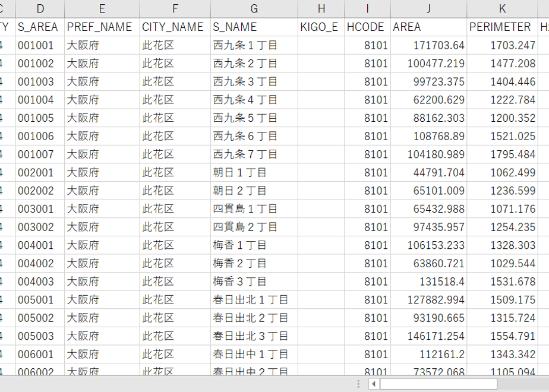Screen dimensions: 549x392
Task: Select column D header
Action: [40, 9]
